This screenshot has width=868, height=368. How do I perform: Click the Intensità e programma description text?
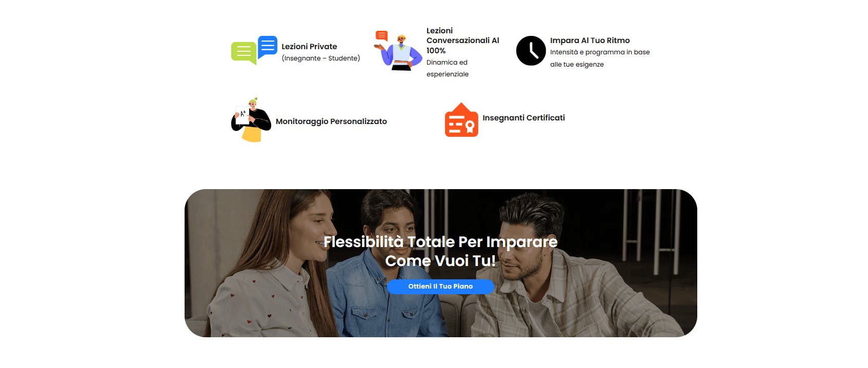pos(600,58)
